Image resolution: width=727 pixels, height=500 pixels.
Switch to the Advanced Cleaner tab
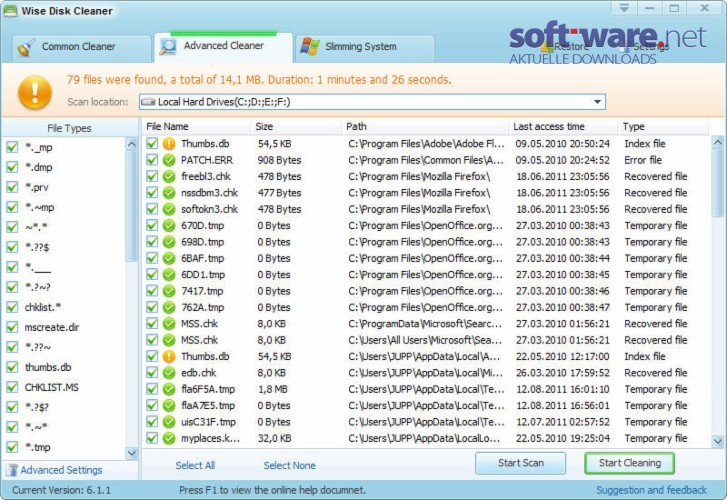[223, 47]
